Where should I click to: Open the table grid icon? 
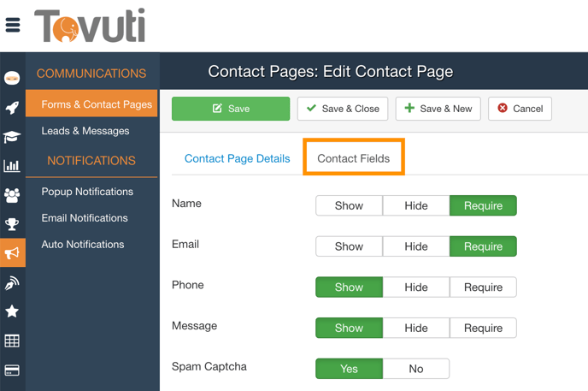pos(12,341)
